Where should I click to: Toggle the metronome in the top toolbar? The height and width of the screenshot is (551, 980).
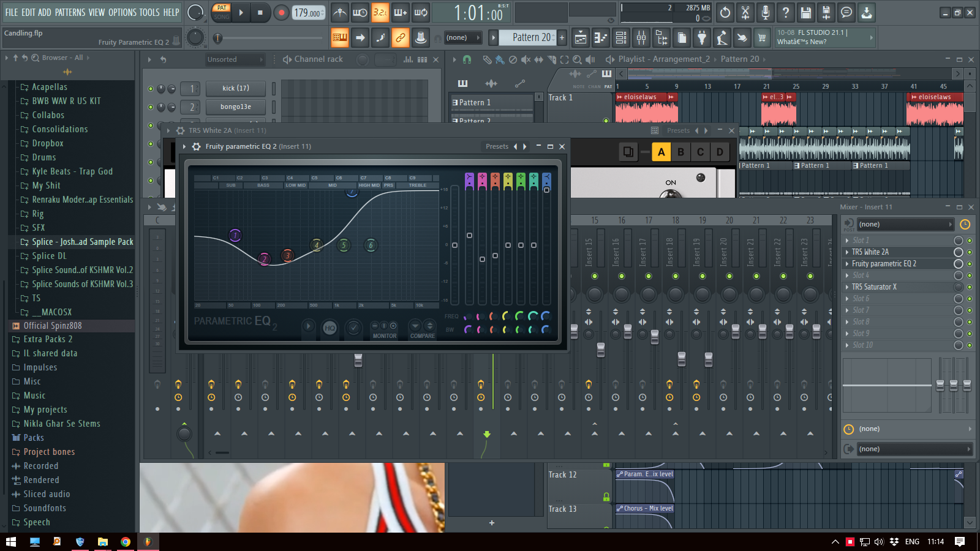340,12
